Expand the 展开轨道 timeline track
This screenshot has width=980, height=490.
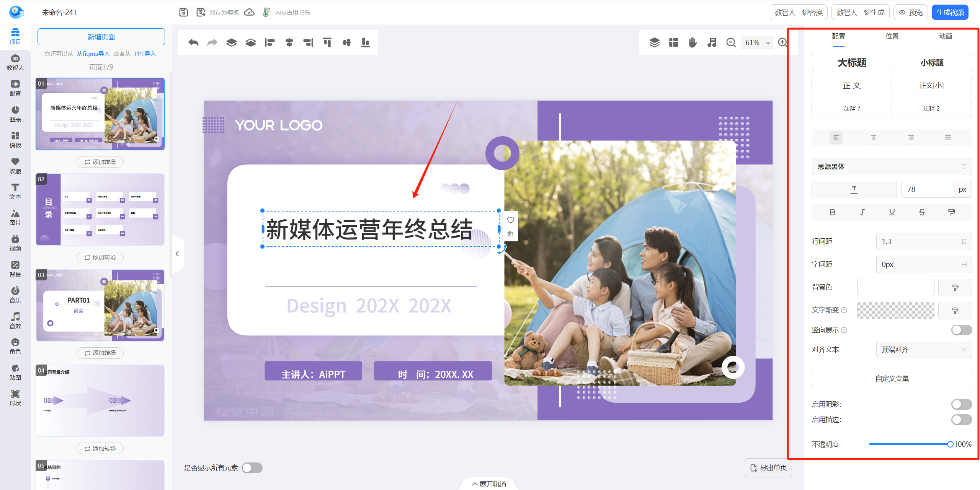click(x=489, y=484)
